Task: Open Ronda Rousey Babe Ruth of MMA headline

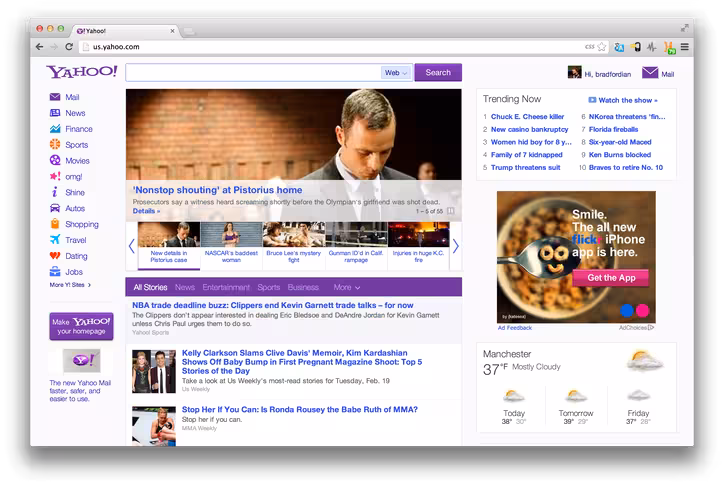Action: 300,410
